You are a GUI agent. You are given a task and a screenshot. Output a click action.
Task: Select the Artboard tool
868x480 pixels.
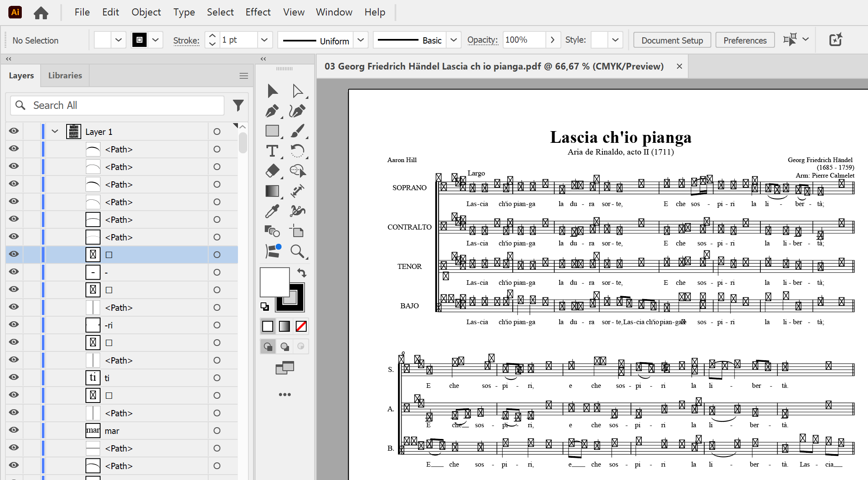click(x=297, y=231)
